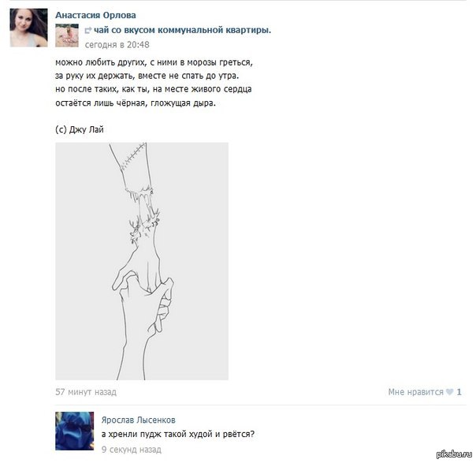The height and width of the screenshot is (463, 476).
Task: Click the '(с) Джу Лай' attribution
Action: click(x=80, y=129)
